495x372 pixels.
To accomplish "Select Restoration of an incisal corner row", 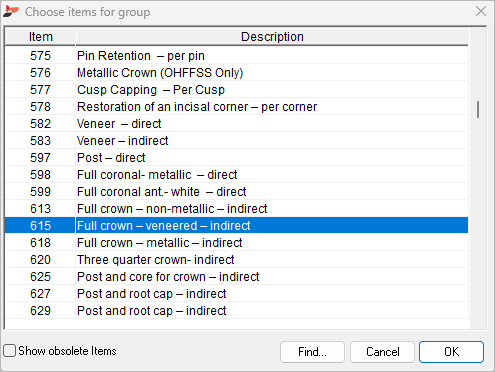I will pyautogui.click(x=237, y=107).
